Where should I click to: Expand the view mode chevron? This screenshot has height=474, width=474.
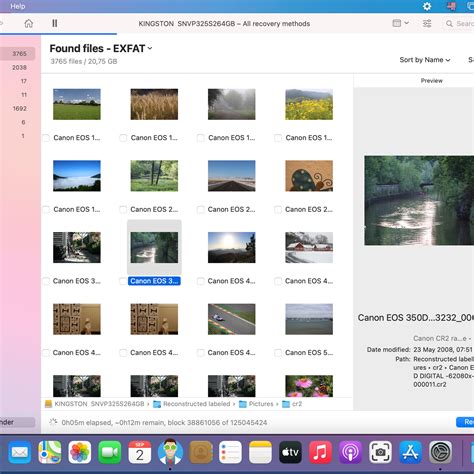click(407, 23)
